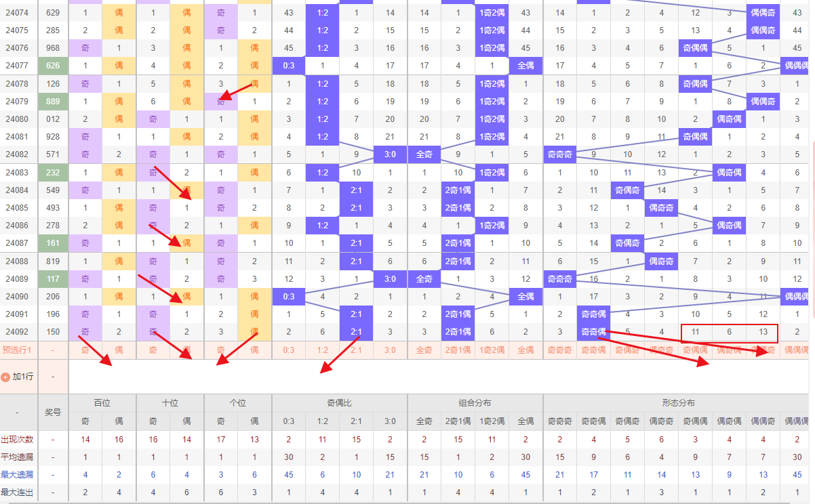This screenshot has height=504, width=815.
Task: Select 3:0 in the 预选行1 row
Action: click(x=390, y=350)
